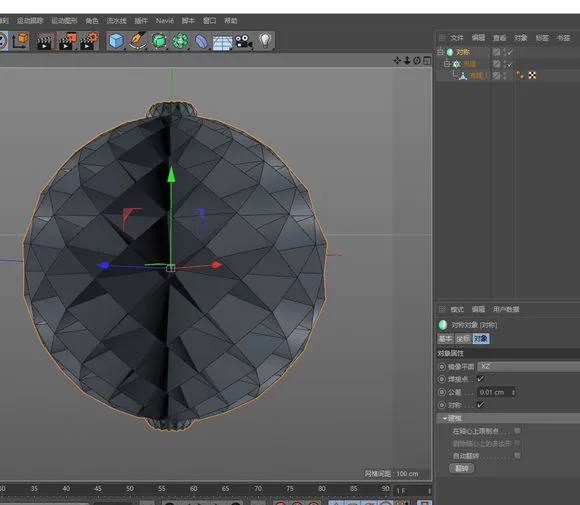Add a Light with the lightbulb icon

[265, 40]
